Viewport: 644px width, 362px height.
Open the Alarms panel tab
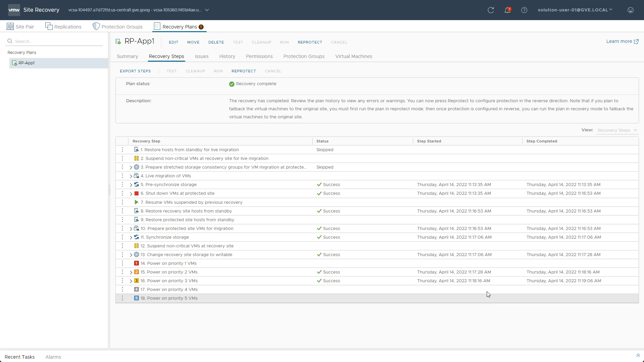pyautogui.click(x=53, y=357)
